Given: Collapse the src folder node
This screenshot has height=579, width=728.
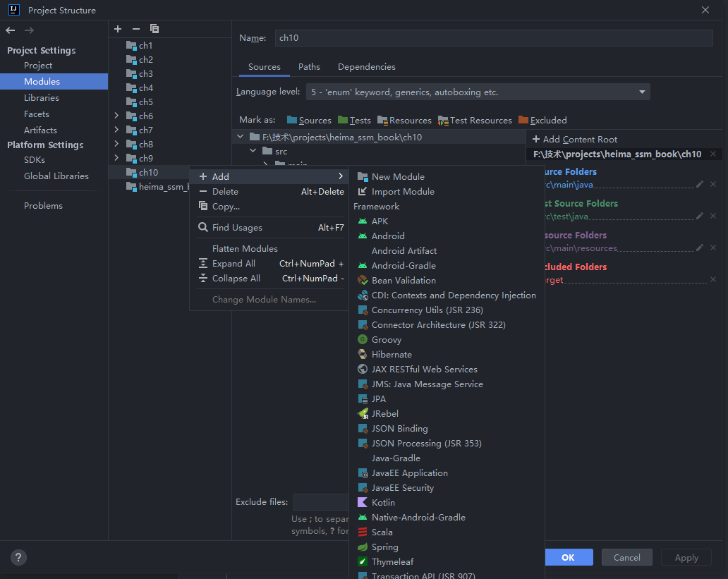Looking at the screenshot, I should pyautogui.click(x=253, y=151).
